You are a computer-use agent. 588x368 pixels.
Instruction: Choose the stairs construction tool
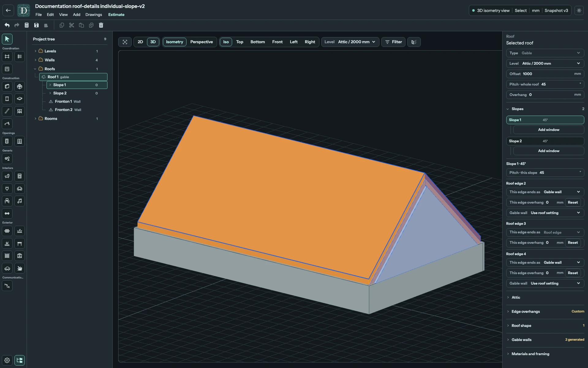(7, 111)
